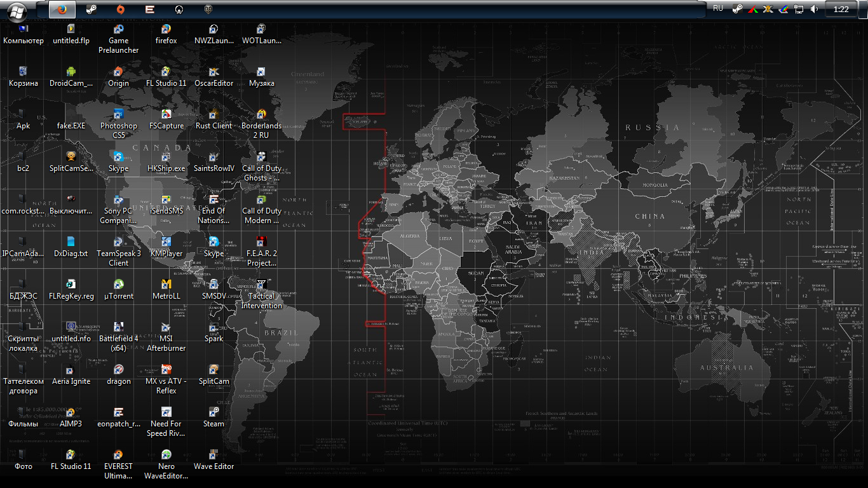Open the RU language indicator menu
Viewport: 868px width, 488px height.
click(718, 9)
